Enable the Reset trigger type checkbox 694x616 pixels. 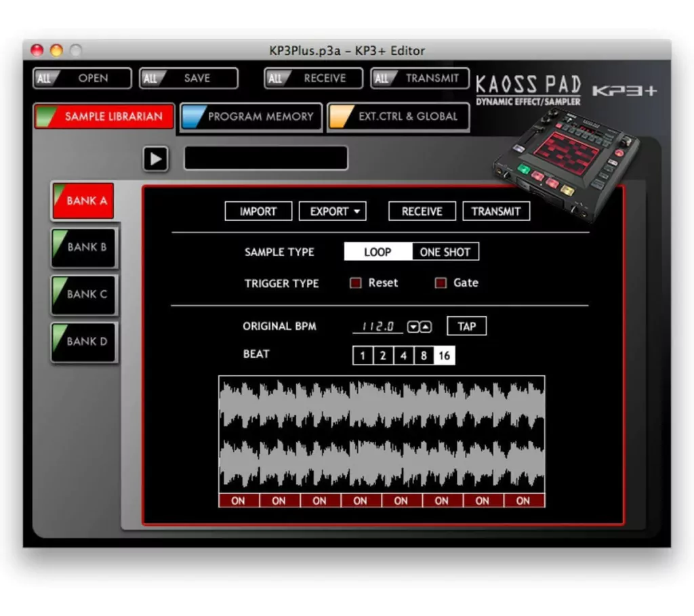click(355, 283)
